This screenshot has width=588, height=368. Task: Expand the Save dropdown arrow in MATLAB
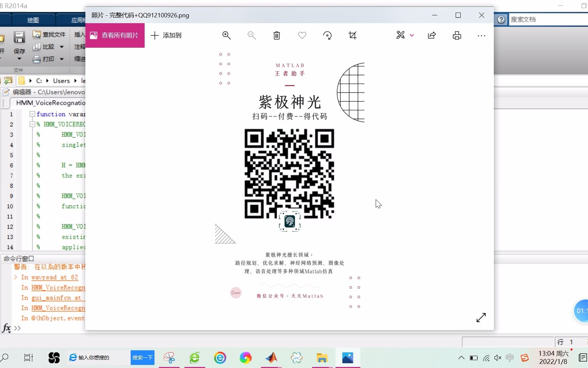(19, 59)
